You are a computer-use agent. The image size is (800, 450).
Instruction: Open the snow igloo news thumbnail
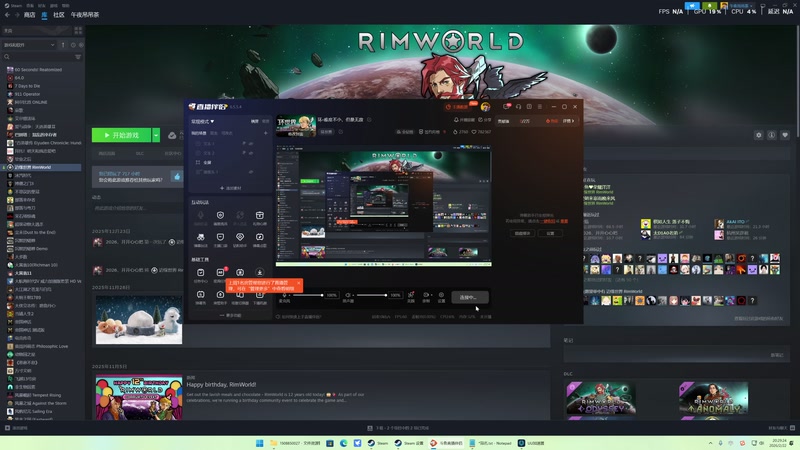click(139, 319)
